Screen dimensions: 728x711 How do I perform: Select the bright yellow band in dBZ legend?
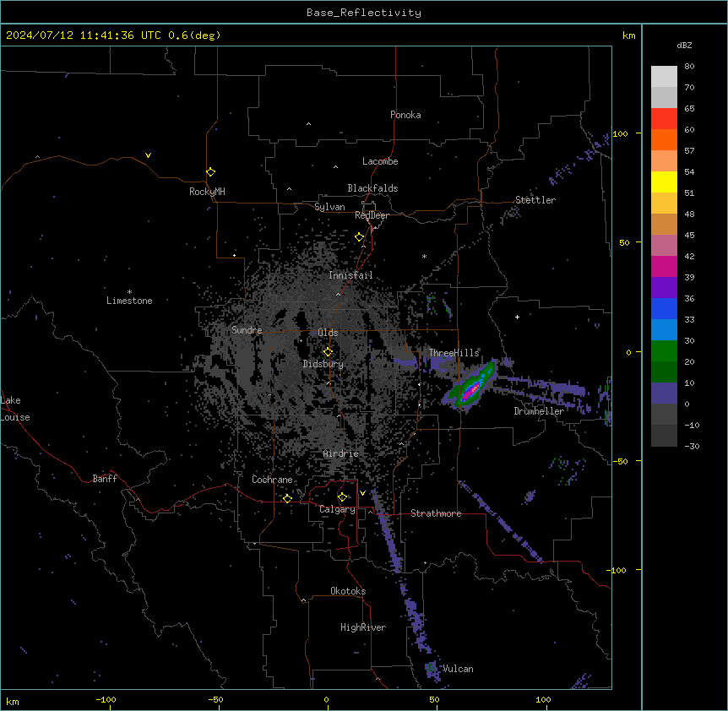664,182
